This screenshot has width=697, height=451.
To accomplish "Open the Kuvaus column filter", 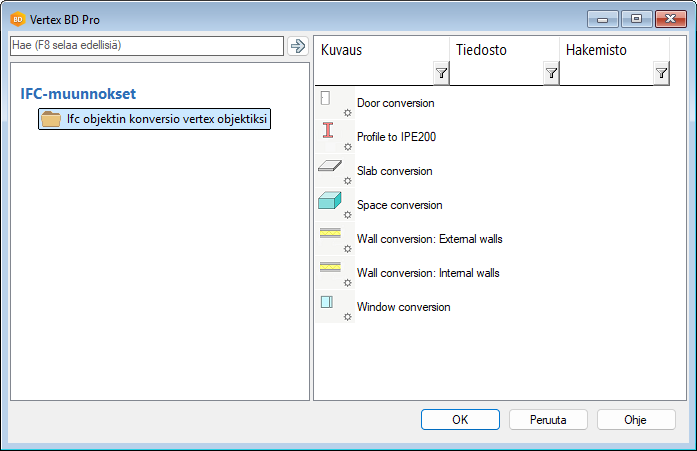I will click(441, 73).
